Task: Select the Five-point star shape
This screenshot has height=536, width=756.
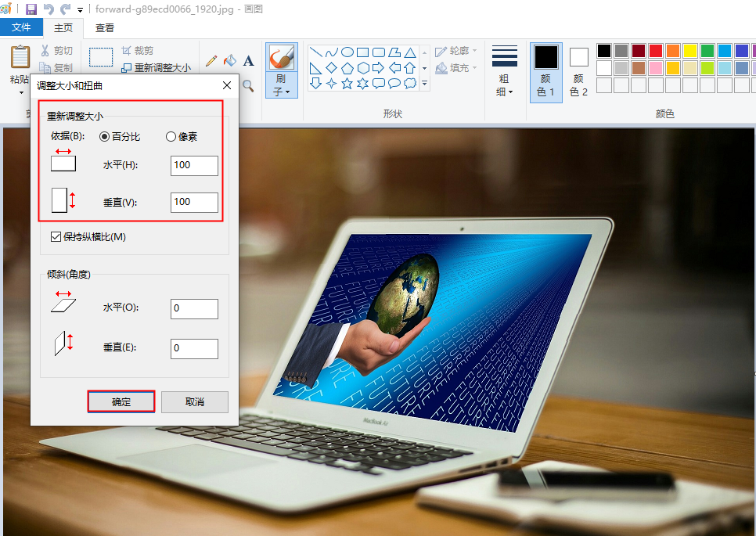Action: [x=347, y=84]
